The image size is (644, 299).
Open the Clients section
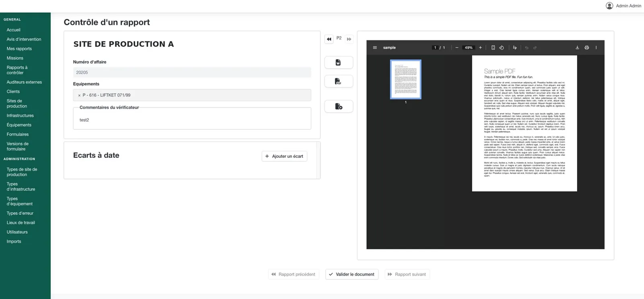coord(13,91)
